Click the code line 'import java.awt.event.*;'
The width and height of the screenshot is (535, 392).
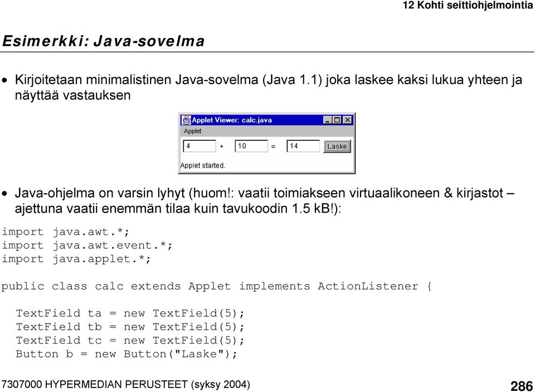87,246
